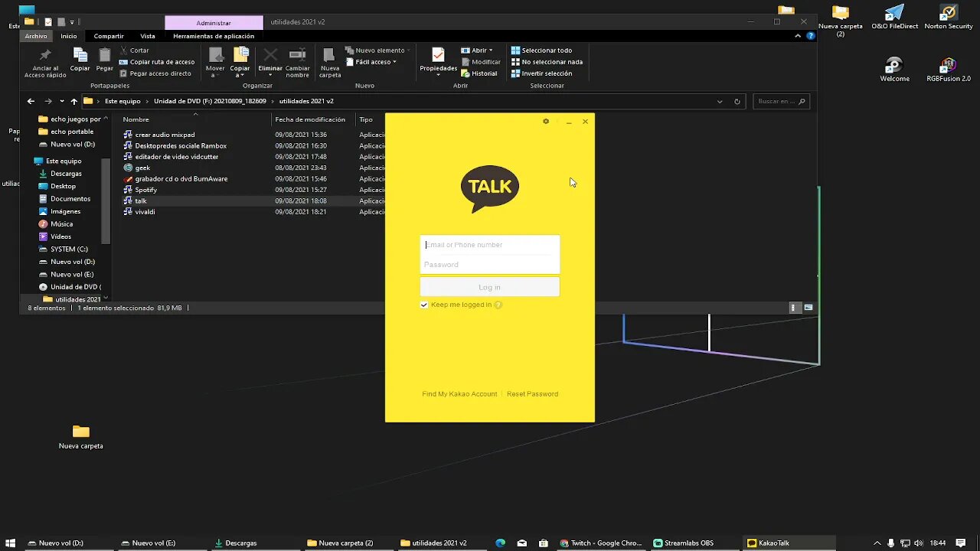Open the Mover a dropdown

click(215, 63)
